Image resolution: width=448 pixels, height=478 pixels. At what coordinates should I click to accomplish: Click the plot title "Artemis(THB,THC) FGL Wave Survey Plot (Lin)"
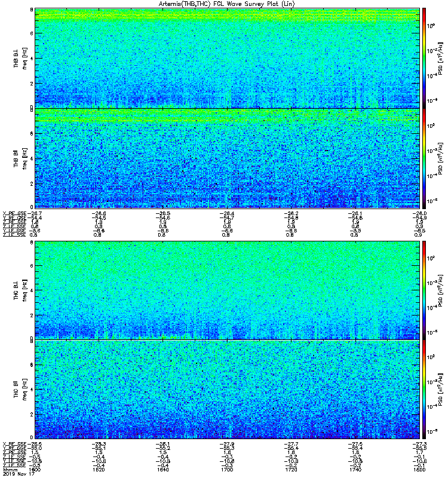coord(226,4)
